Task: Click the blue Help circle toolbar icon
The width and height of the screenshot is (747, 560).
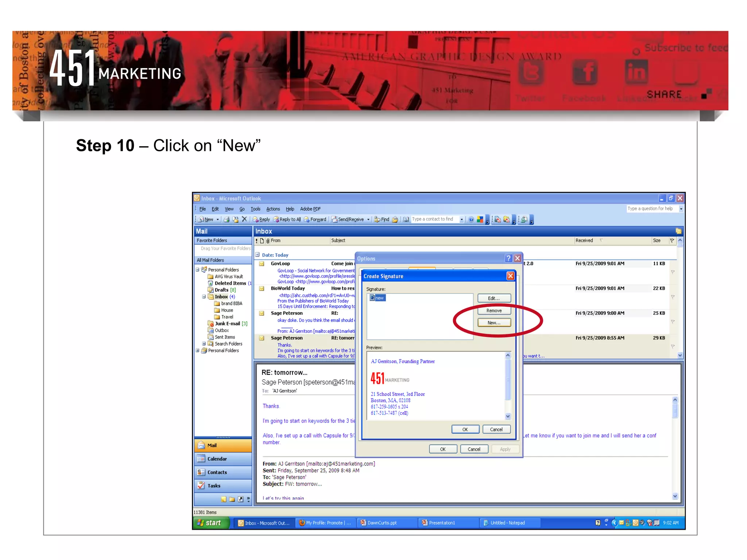Action: point(471,219)
